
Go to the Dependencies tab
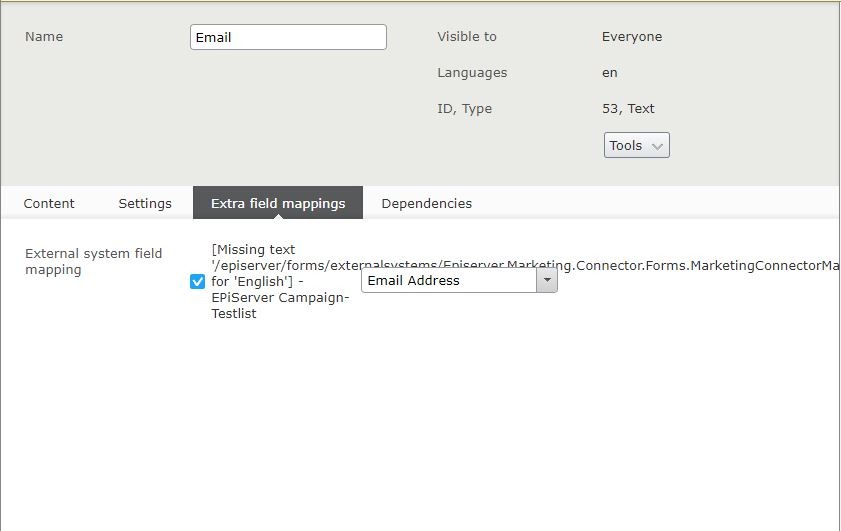point(427,203)
